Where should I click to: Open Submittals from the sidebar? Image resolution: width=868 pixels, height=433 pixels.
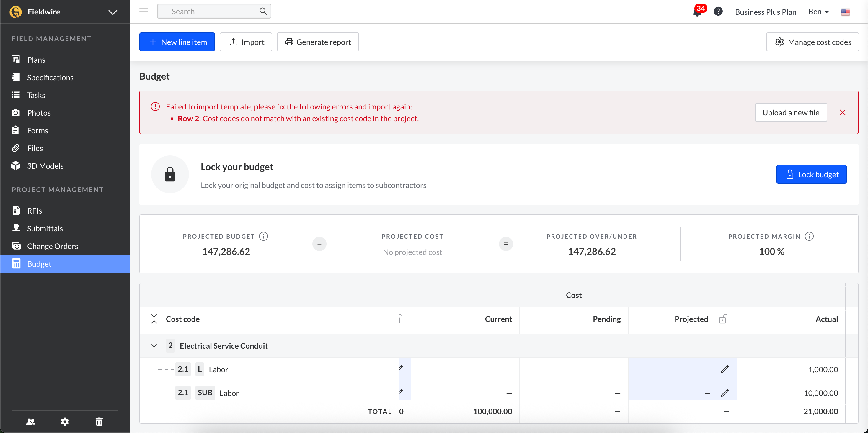[x=45, y=228]
